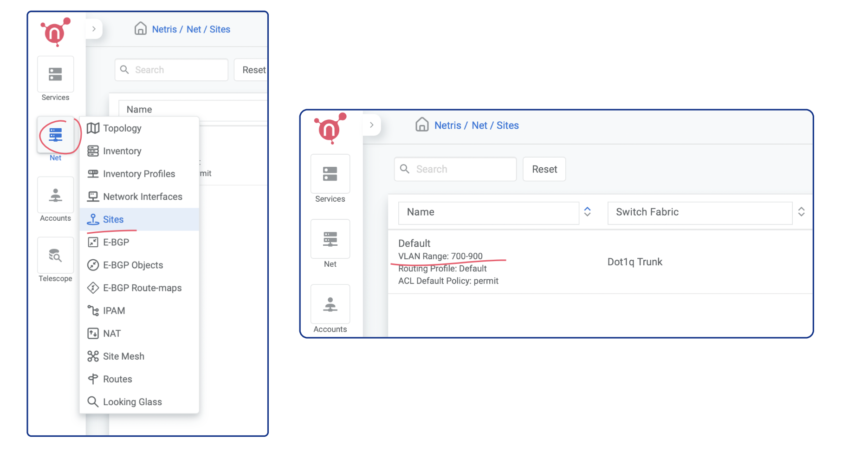Click the Net breadcrumb link in right panel
This screenshot has width=868, height=460.
(479, 125)
